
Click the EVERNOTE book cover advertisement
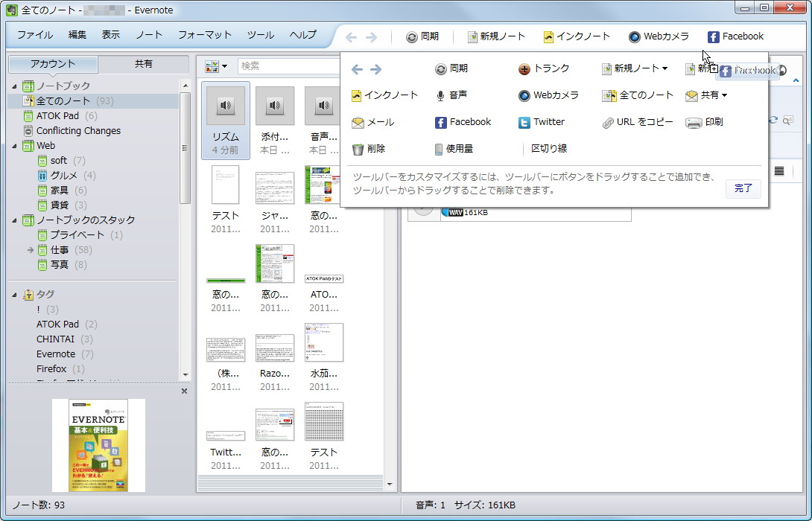pyautogui.click(x=98, y=446)
